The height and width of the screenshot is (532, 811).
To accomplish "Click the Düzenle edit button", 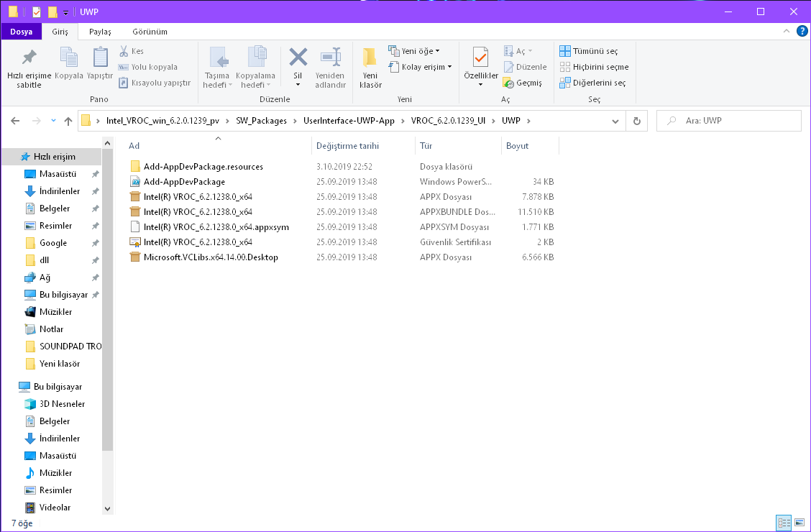I will (525, 67).
